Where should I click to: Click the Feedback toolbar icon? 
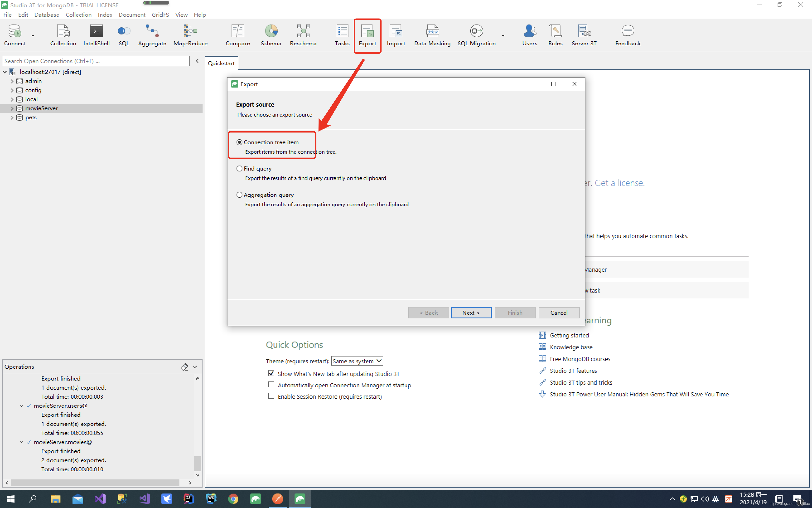pyautogui.click(x=628, y=35)
